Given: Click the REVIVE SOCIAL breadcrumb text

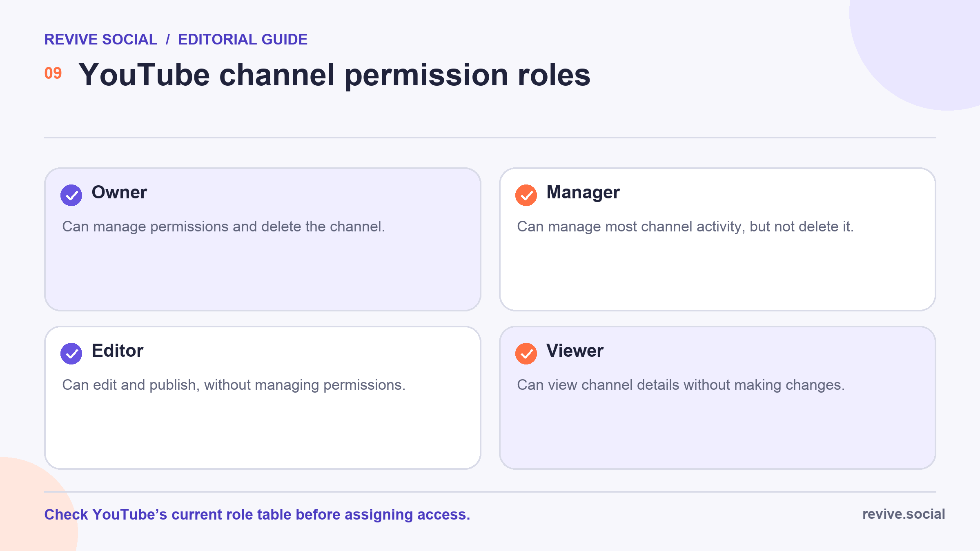Looking at the screenshot, I should (x=101, y=40).
